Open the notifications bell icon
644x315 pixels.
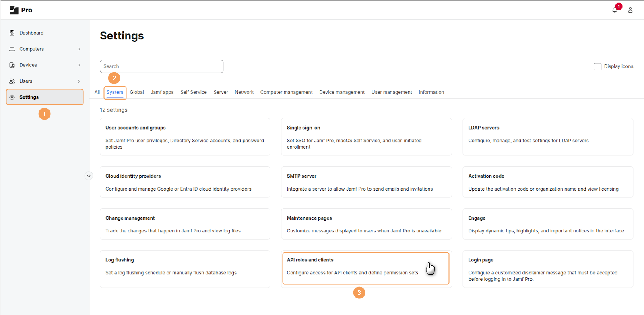click(615, 10)
